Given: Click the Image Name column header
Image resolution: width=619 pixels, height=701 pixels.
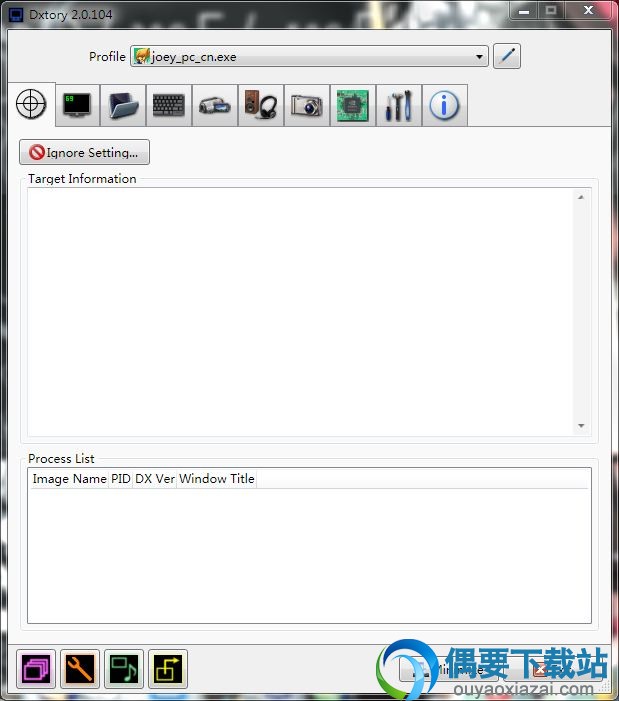Looking at the screenshot, I should tap(69, 479).
